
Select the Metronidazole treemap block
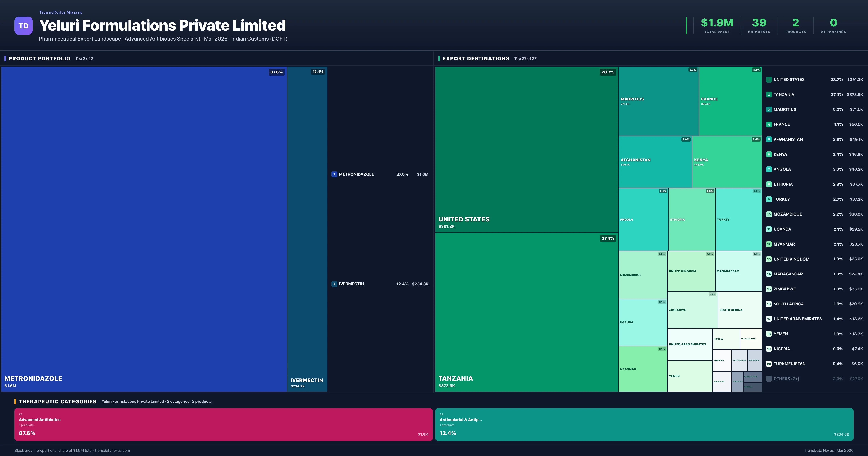(x=144, y=229)
